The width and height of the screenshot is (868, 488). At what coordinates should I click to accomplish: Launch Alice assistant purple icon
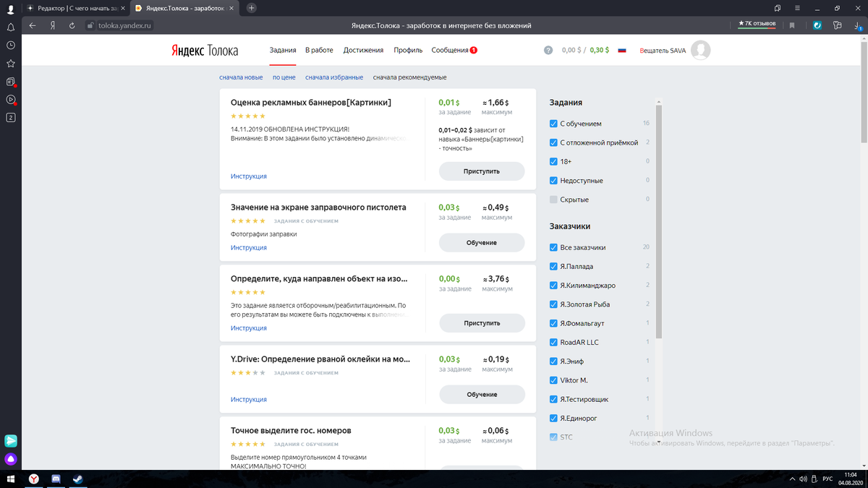coord(11,459)
